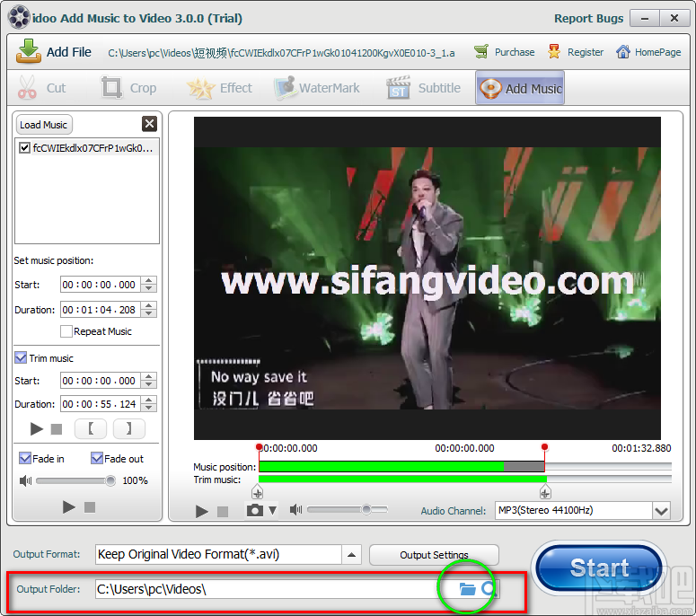Adjust the music volume 100% slider
This screenshot has height=616, width=696.
pyautogui.click(x=110, y=480)
